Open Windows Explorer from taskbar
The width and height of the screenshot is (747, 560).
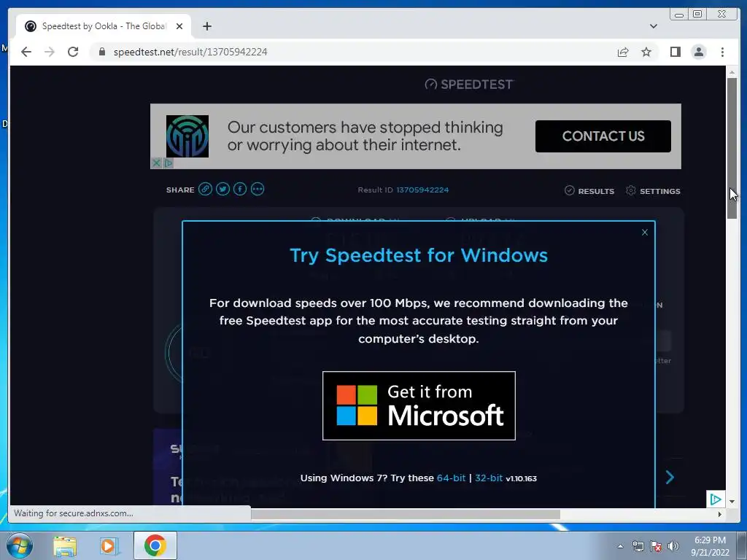65,545
